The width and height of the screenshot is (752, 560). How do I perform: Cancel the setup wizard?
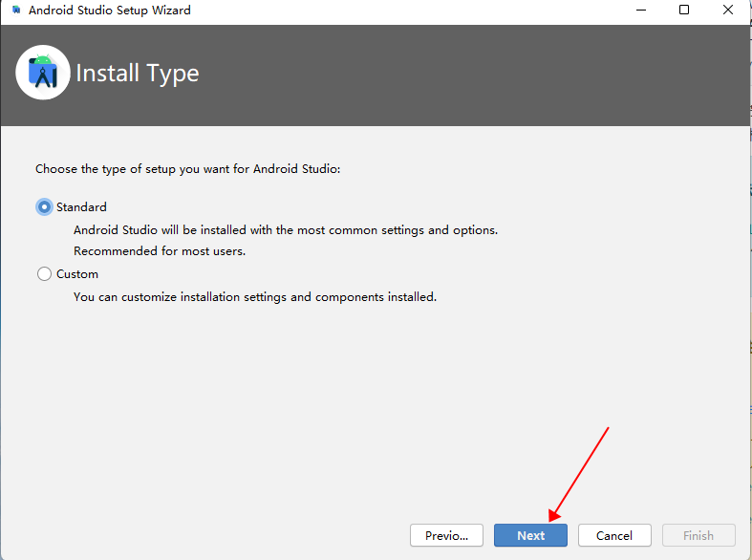coord(614,535)
